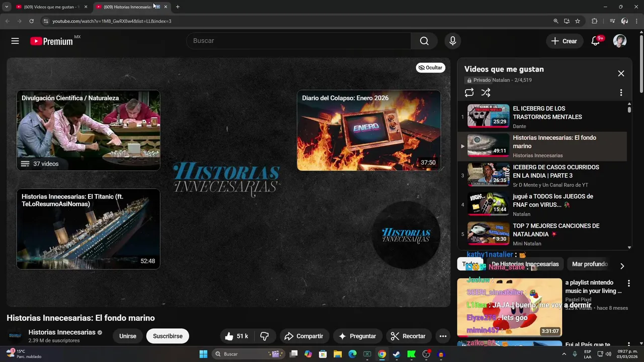Open Copilot from the taskbar
Image resolution: width=644 pixels, height=362 pixels.
[x=308, y=354]
